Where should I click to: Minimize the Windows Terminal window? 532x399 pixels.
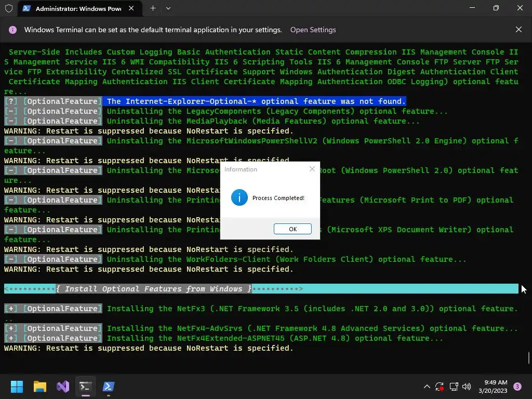pos(472,8)
